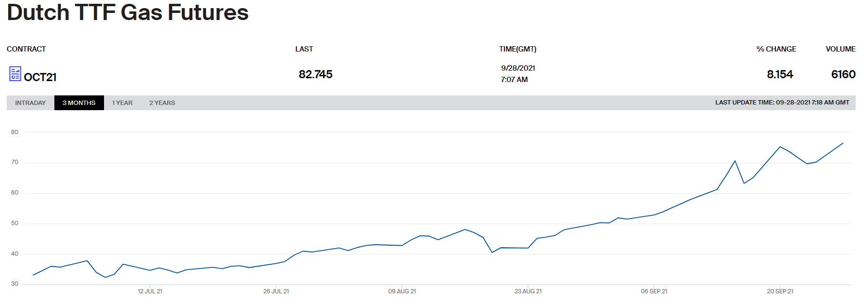Click the percent change value 8.154
The width and height of the screenshot is (868, 300).
[780, 74]
